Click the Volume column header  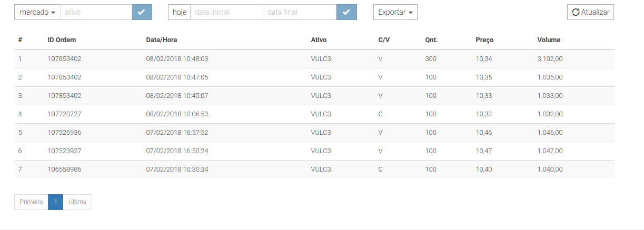[x=549, y=40]
